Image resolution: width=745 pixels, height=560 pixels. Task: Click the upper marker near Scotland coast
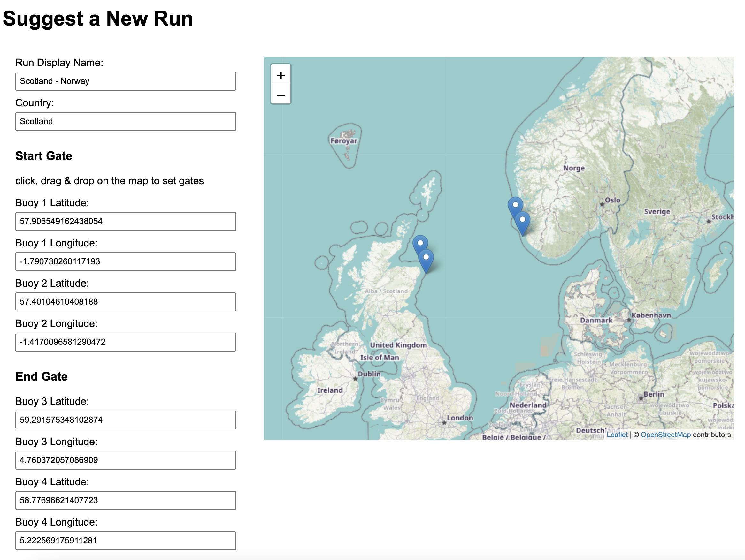[x=420, y=243]
